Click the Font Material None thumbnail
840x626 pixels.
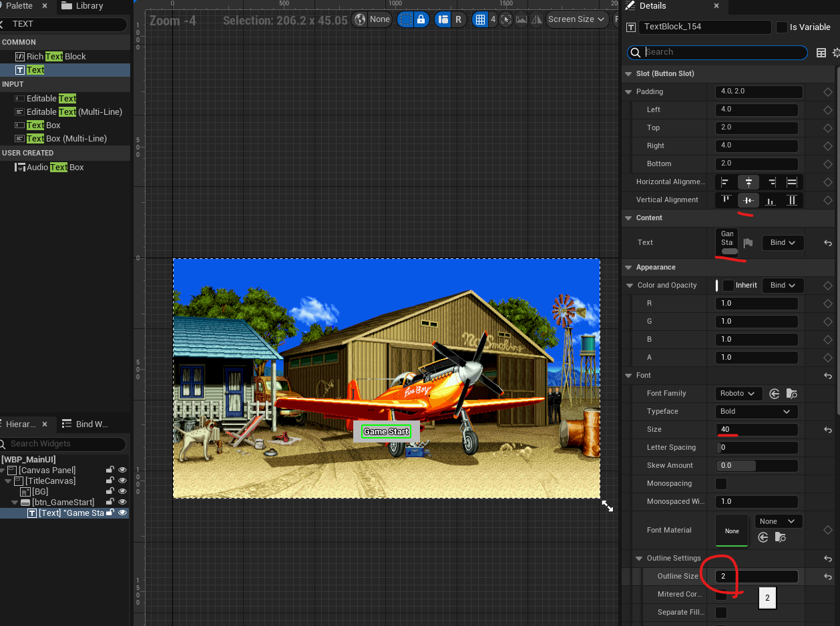[732, 531]
